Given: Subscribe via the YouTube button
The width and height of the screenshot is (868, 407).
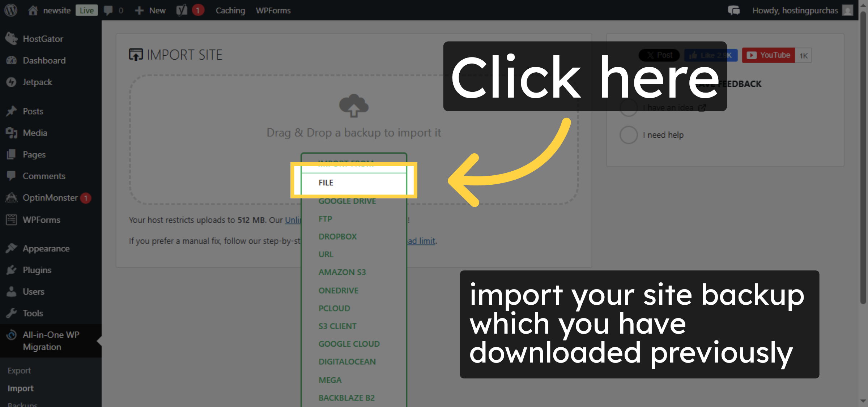Looking at the screenshot, I should pyautogui.click(x=768, y=55).
